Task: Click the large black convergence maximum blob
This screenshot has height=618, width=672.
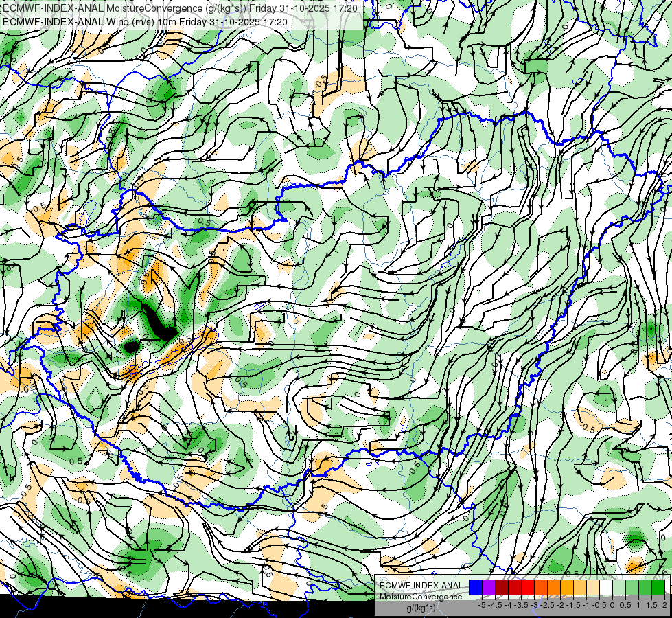Action: coord(159,323)
